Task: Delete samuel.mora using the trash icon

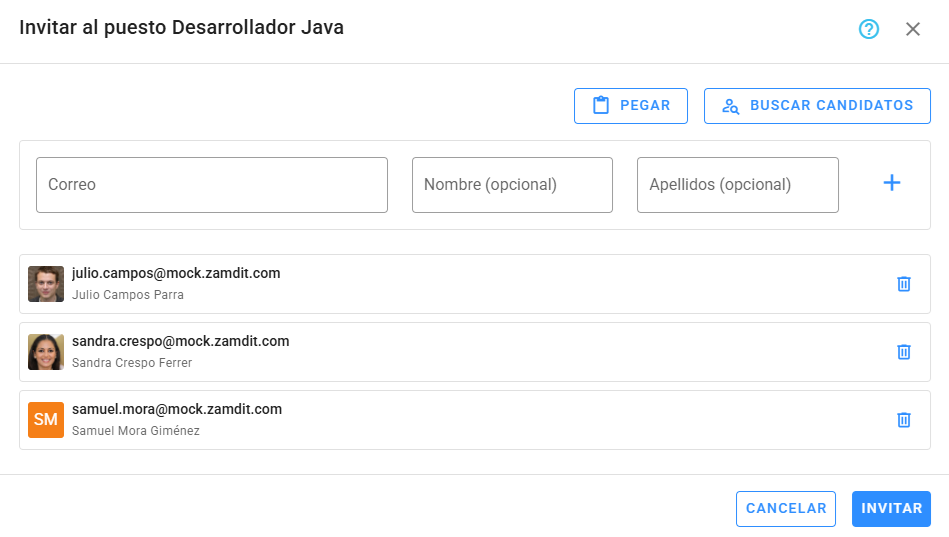Action: click(x=904, y=420)
